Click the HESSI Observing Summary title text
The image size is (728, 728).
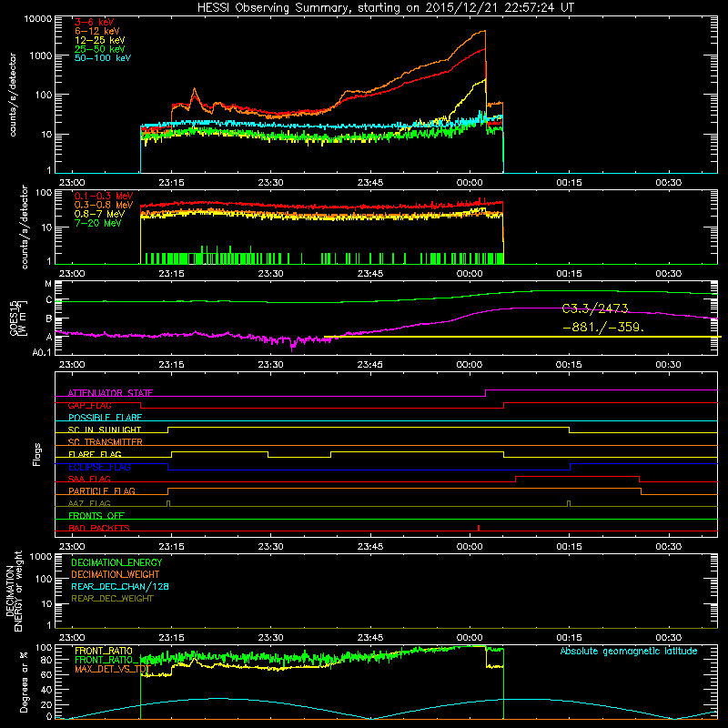point(386,7)
